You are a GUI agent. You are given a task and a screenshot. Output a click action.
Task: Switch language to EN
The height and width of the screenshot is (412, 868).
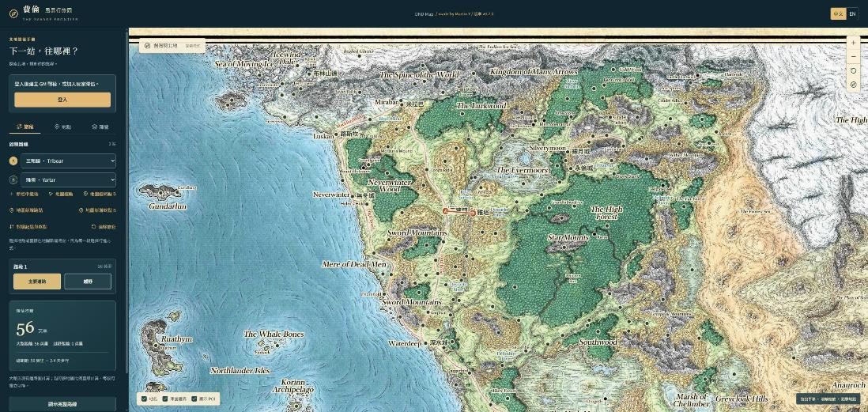pos(852,14)
